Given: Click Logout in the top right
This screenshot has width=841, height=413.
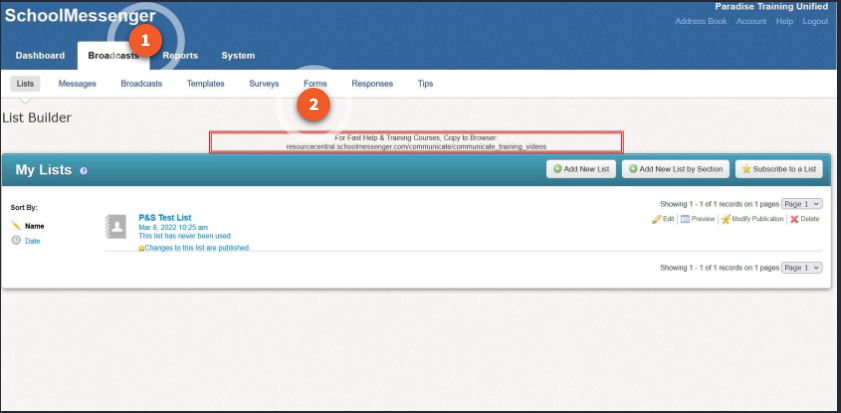Looking at the screenshot, I should pos(815,21).
